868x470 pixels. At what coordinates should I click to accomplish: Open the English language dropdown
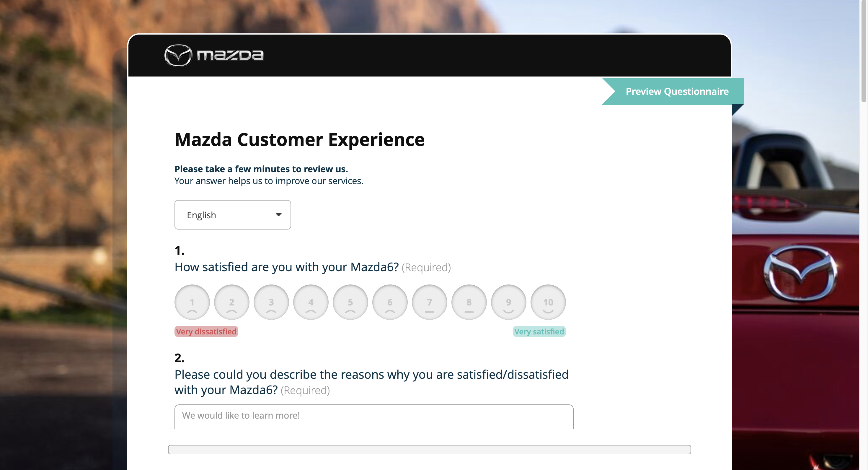[233, 215]
